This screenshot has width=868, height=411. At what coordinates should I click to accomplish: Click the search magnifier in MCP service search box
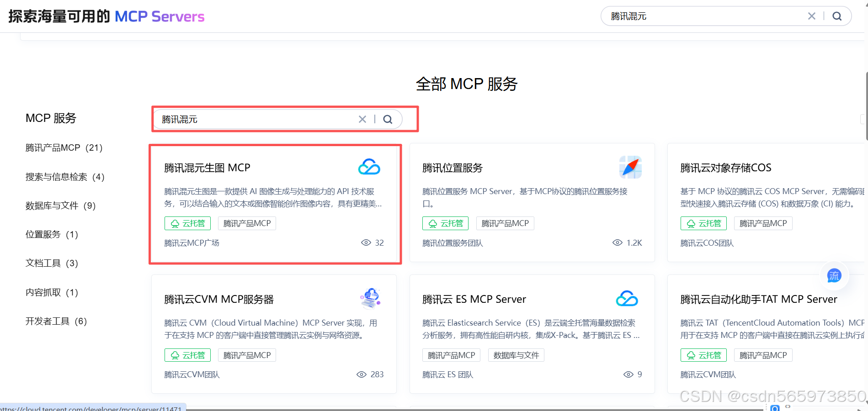point(388,119)
